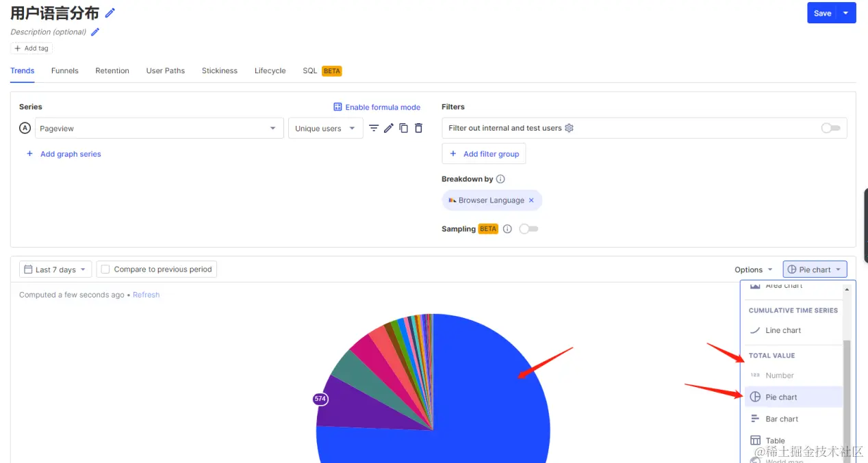The height and width of the screenshot is (463, 868).
Task: Click the Sampling info icon
Action: pos(507,229)
